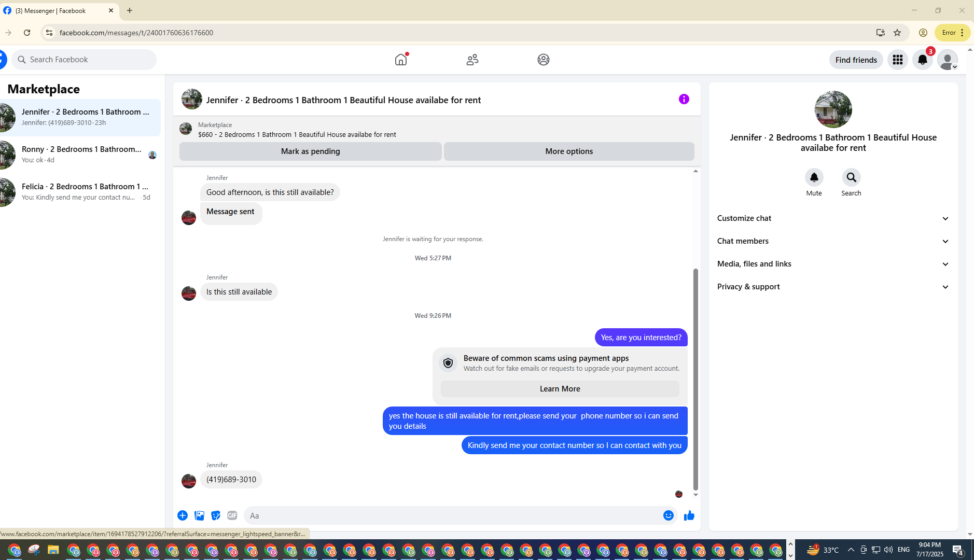Open Windows notification center
Image resolution: width=974 pixels, height=560 pixels.
(958, 550)
